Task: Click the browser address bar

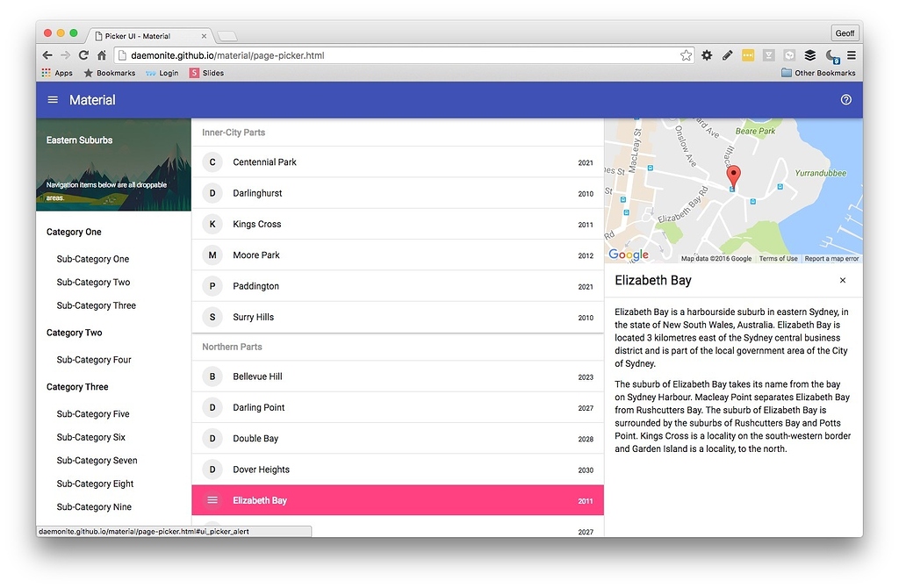Action: [351, 54]
